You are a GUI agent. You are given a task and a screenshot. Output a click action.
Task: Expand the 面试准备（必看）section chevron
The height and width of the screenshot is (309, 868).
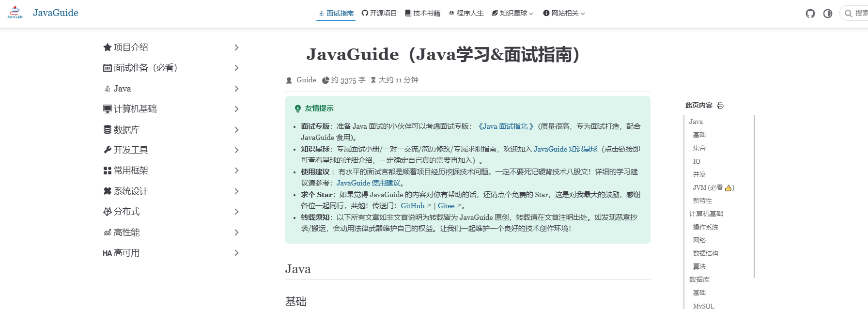click(236, 68)
